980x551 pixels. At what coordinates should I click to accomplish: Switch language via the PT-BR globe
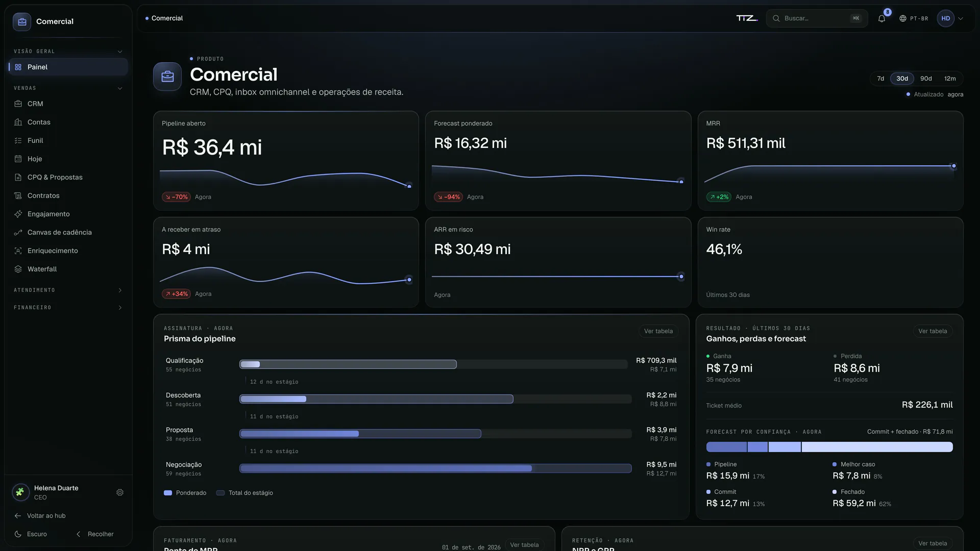coord(914,18)
